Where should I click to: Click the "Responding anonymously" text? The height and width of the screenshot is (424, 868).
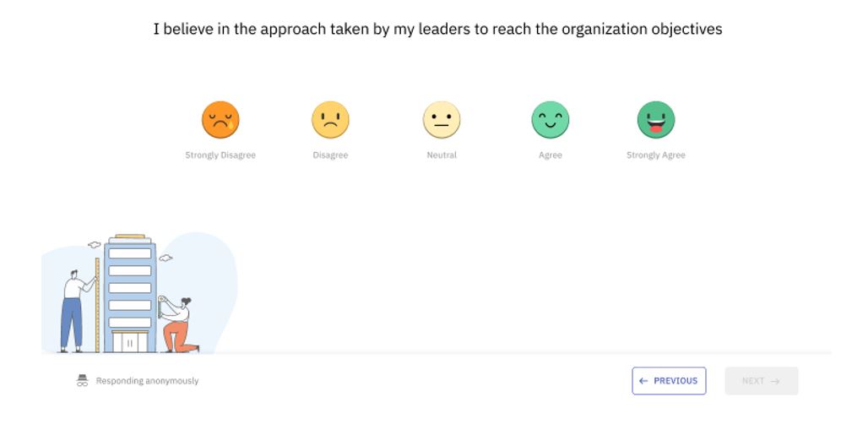[x=147, y=381]
